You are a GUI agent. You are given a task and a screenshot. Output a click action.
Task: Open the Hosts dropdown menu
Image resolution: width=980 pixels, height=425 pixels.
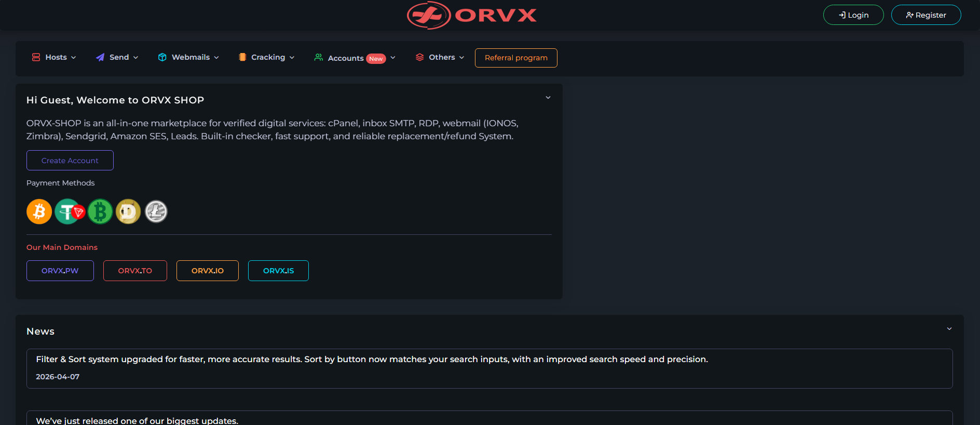click(54, 57)
